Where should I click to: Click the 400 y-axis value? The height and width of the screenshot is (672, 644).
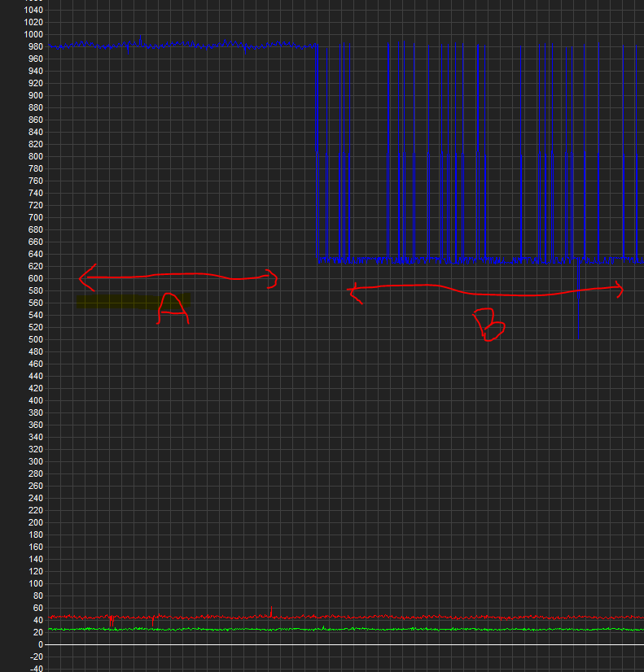(36, 401)
